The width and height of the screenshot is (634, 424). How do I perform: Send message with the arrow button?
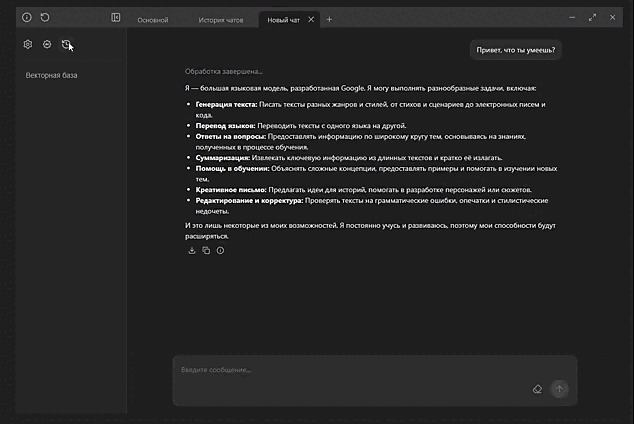point(560,389)
